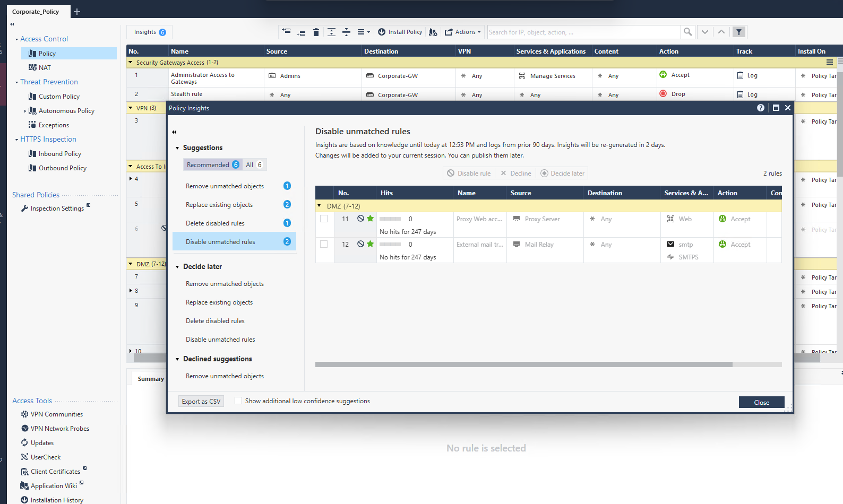The height and width of the screenshot is (504, 843).
Task: Collapse the Declined suggestions section
Action: click(x=177, y=359)
